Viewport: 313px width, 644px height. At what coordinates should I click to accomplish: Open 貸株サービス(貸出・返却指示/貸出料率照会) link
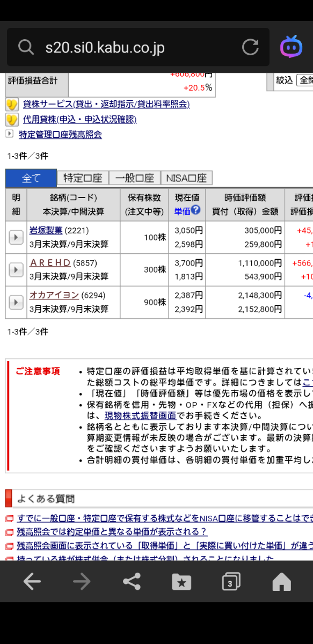[x=106, y=104]
